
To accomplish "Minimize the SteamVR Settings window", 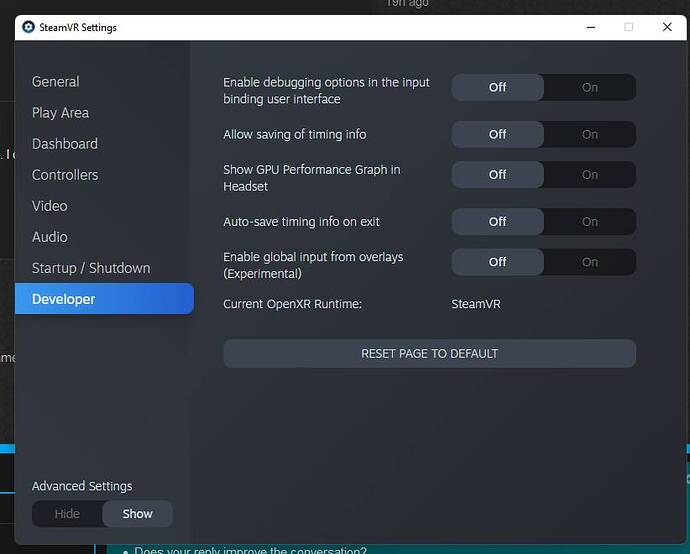I will pos(591,27).
